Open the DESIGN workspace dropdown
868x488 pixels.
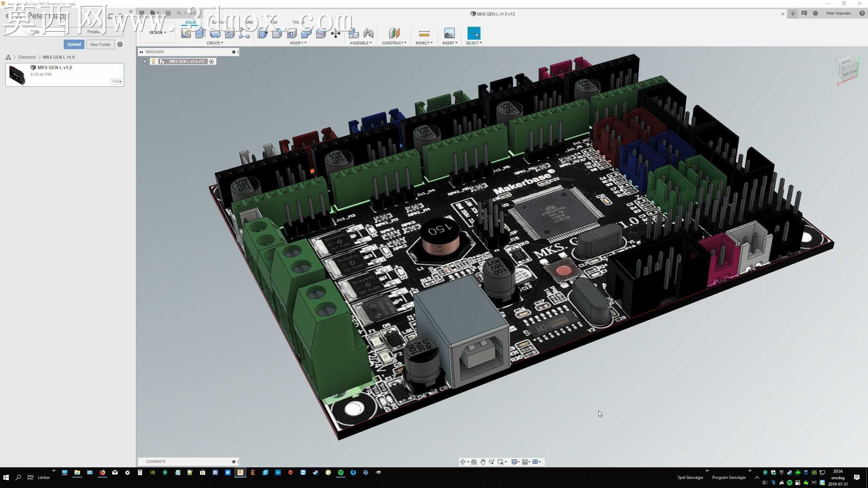click(158, 33)
